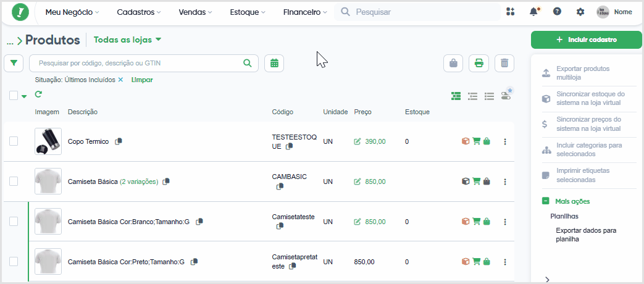This screenshot has width=644, height=284.
Task: Click the product search input field
Action: click(x=139, y=63)
